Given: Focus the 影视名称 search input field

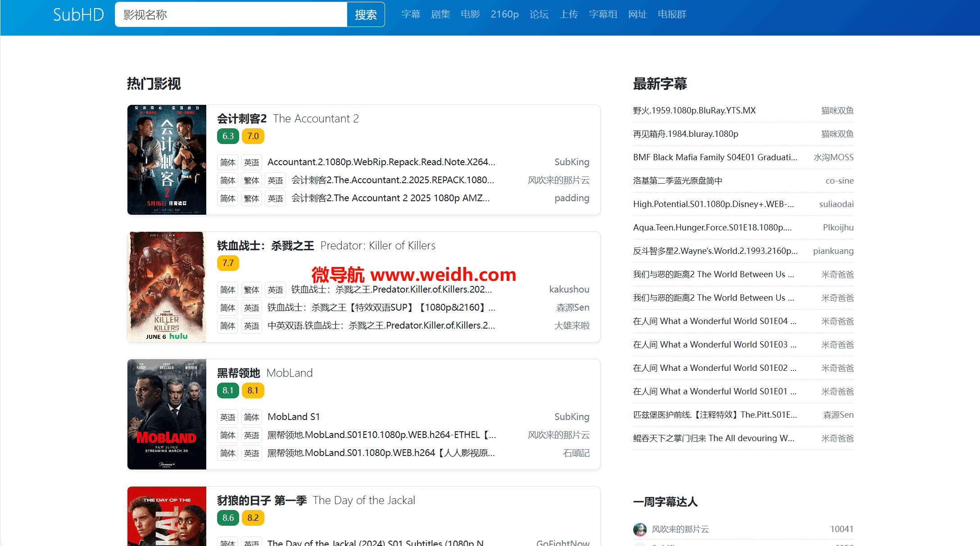Looking at the screenshot, I should click(x=231, y=14).
